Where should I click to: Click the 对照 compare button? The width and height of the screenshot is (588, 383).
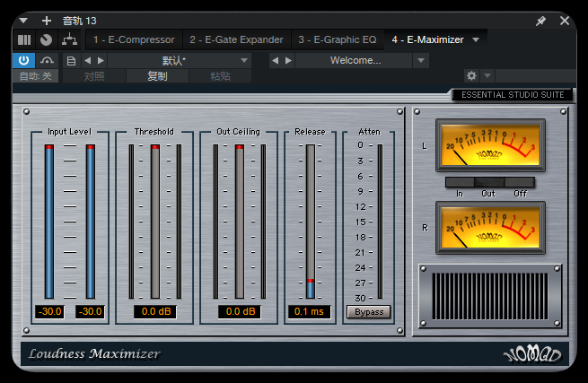(94, 76)
